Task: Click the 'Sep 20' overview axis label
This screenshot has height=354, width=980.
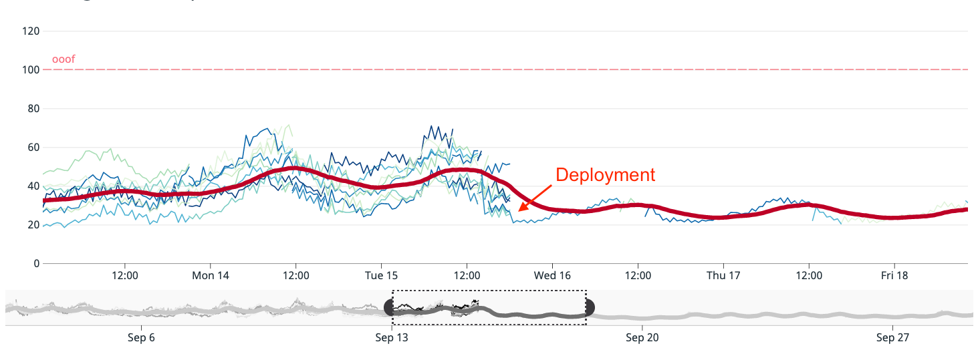Action: coord(642,337)
